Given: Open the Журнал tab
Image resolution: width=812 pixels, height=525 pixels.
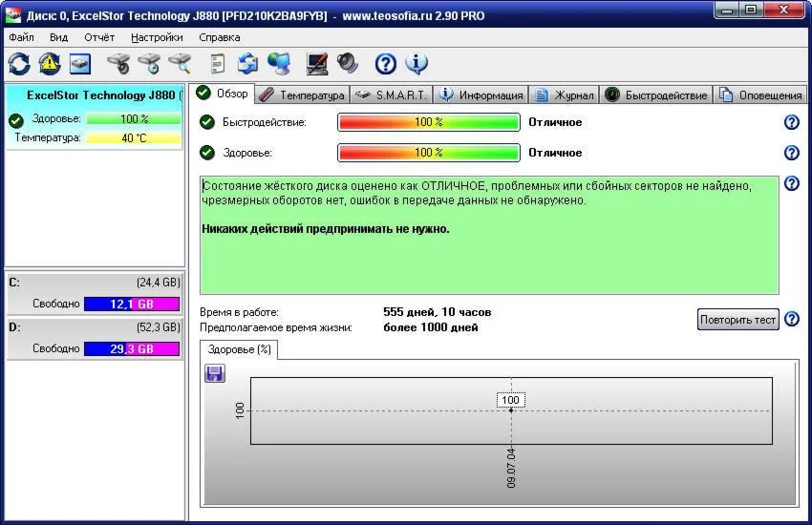Looking at the screenshot, I should pos(565,95).
